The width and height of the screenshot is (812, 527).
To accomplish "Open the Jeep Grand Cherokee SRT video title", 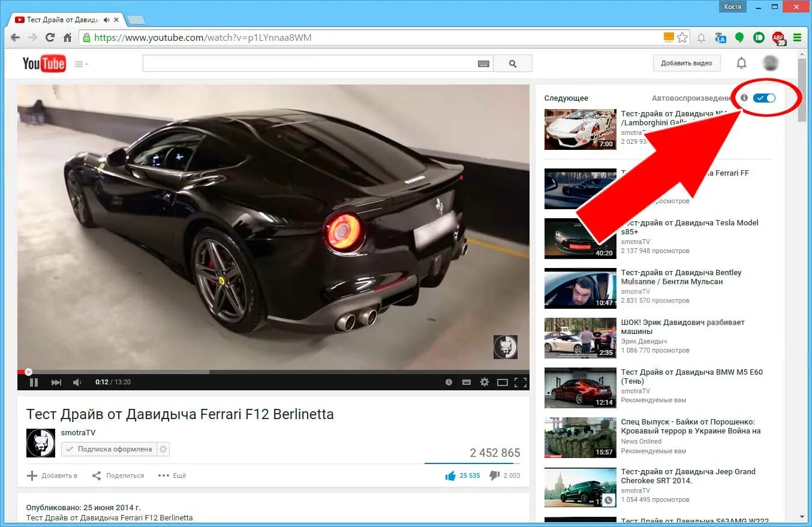I will [x=688, y=476].
